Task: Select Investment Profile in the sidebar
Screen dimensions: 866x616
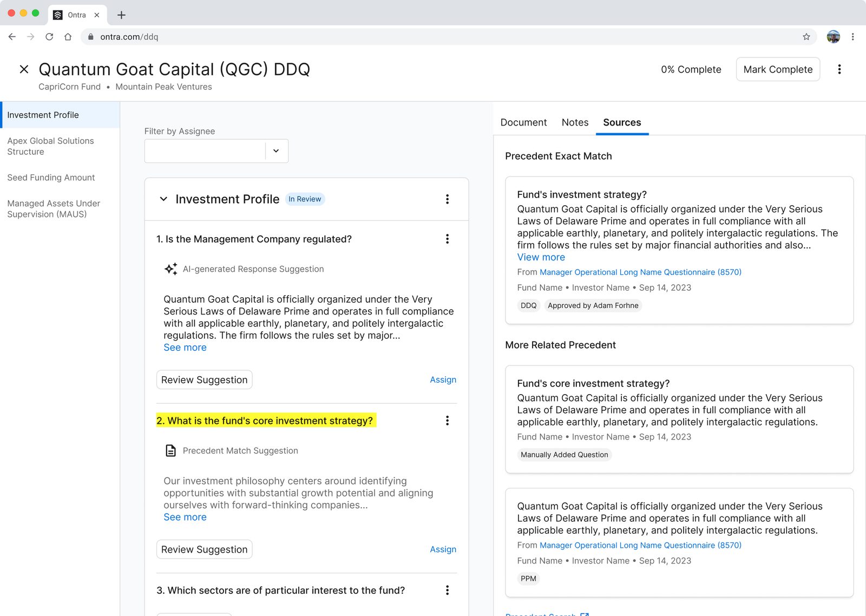Action: 60,115
